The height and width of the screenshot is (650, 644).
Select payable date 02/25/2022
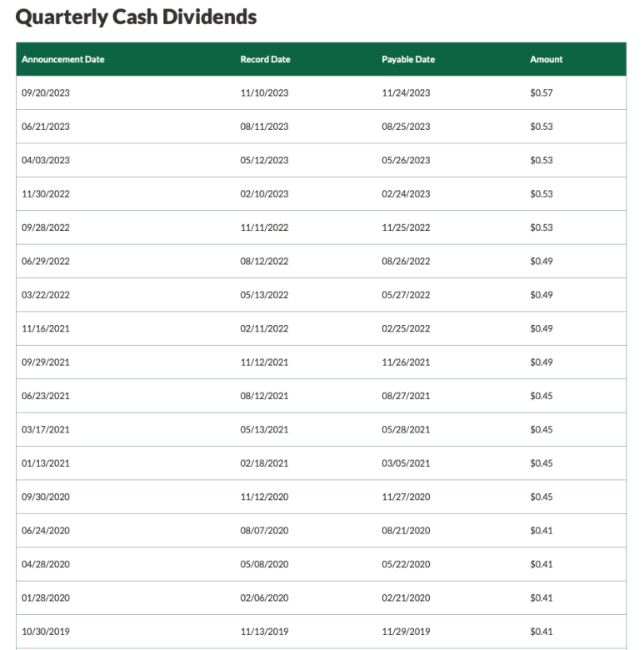pyautogui.click(x=406, y=328)
